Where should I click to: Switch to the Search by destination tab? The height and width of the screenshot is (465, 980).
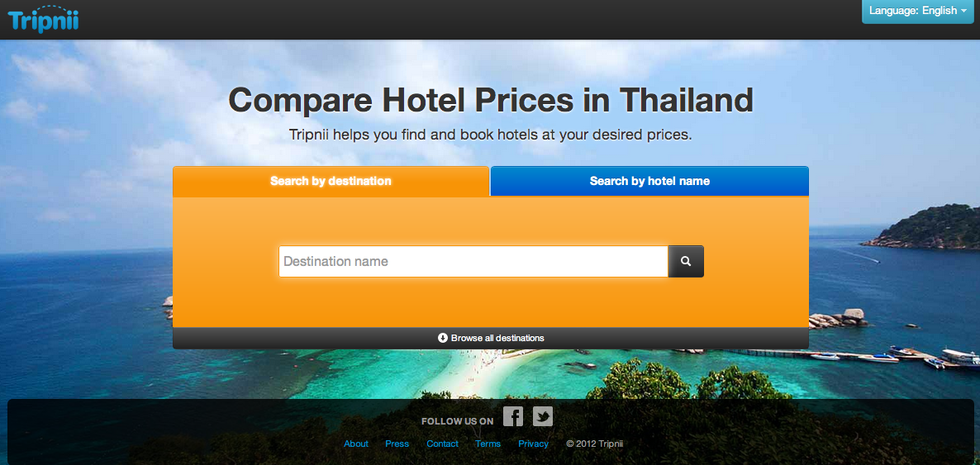(x=331, y=181)
